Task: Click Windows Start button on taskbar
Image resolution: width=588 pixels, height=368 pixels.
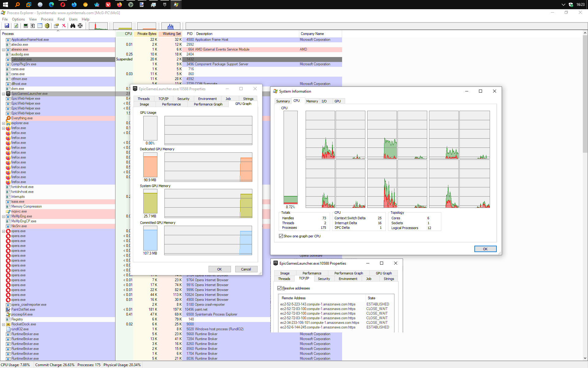Action: point(6,5)
